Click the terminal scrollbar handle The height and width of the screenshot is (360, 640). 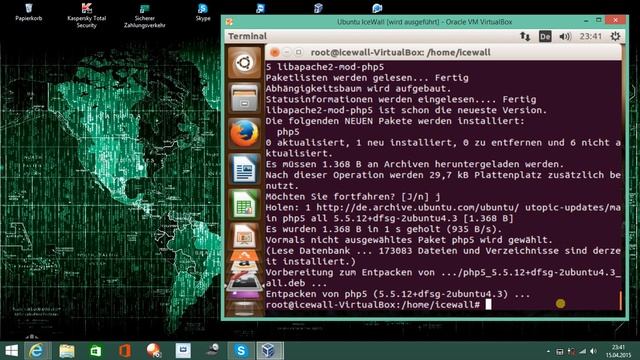click(620, 300)
